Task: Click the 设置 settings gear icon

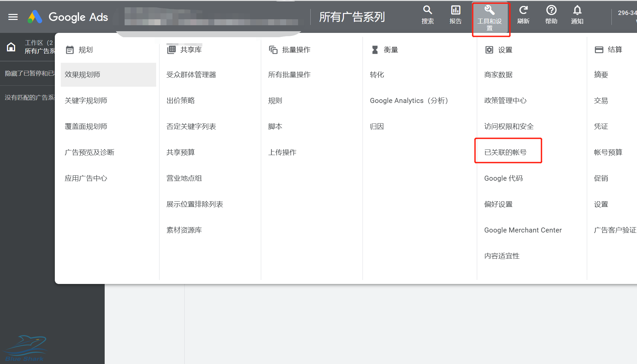Action: [489, 50]
